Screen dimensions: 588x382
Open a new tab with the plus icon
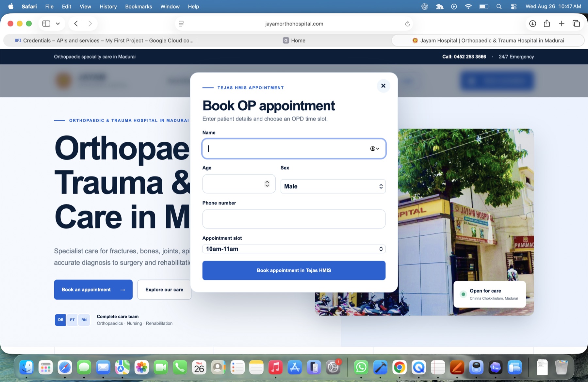(562, 24)
